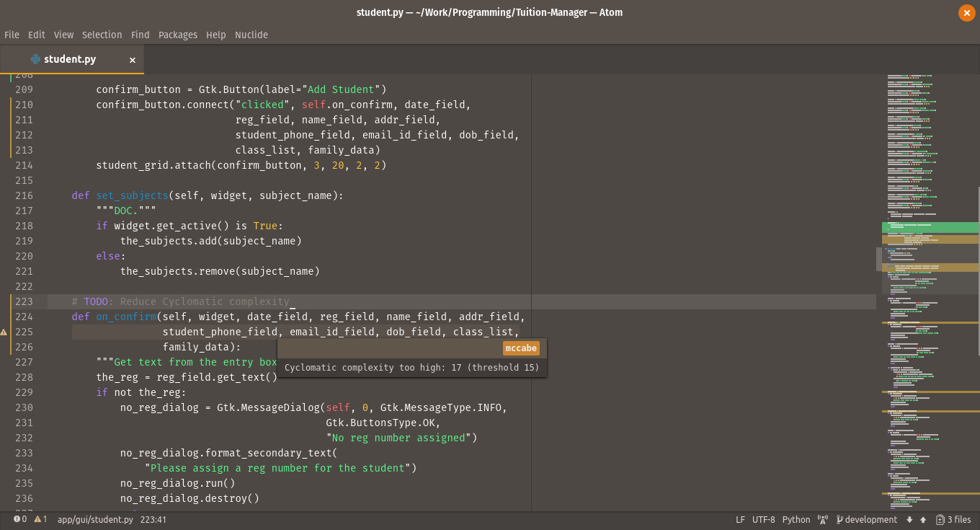Image resolution: width=980 pixels, height=530 pixels.
Task: Open the UTF-8 encoding selector
Action: 763,519
